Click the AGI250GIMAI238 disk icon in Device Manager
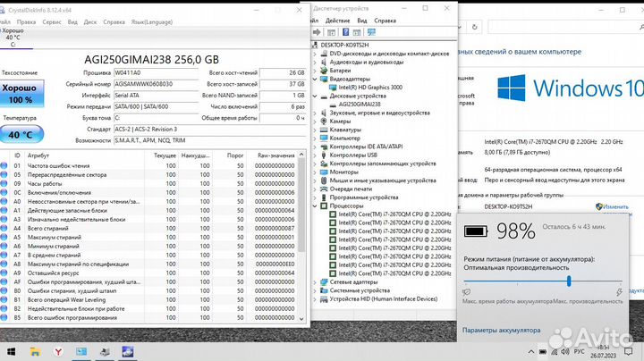Image resolution: width=644 pixels, height=361 pixels. coord(333,105)
